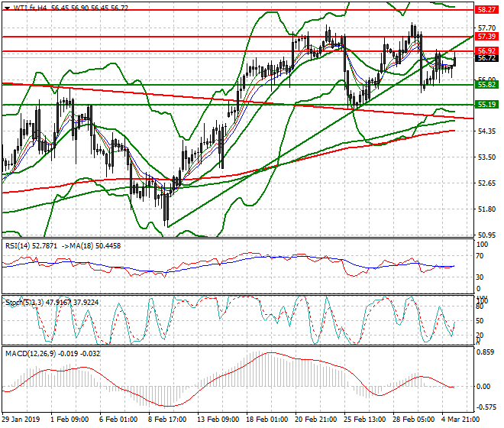Click the RSI(14) 52.7871 indicator label
Image resolution: width=504 pixels, height=428 pixels.
point(31,246)
